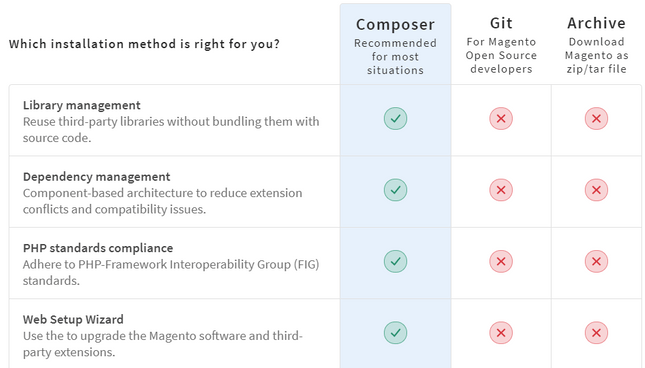The image size is (645, 368).
Task: Click the Dependency management row title
Action: (96, 177)
